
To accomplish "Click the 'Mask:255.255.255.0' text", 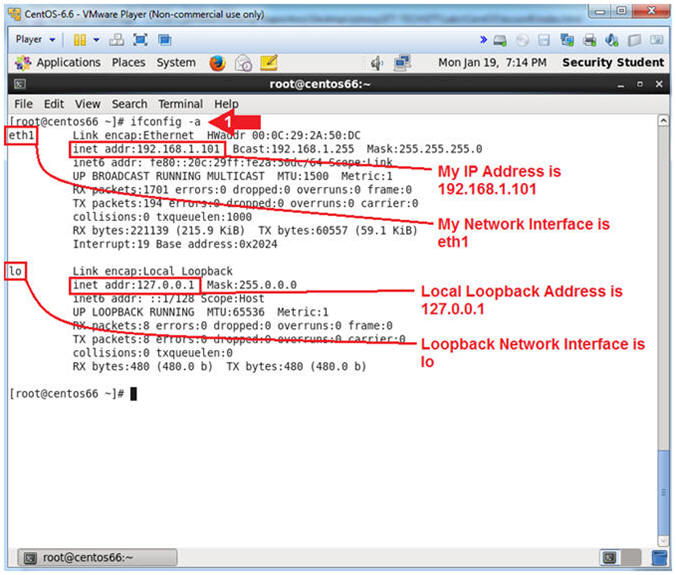I will tap(424, 149).
